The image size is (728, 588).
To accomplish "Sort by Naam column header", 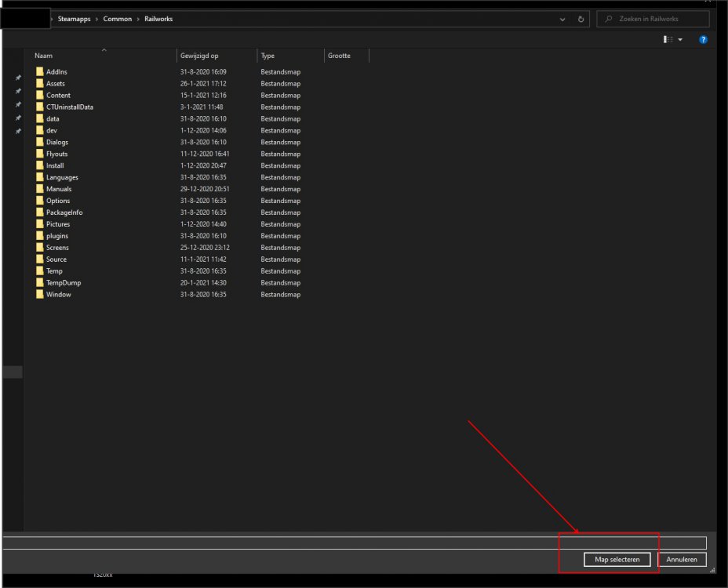I will click(x=44, y=56).
